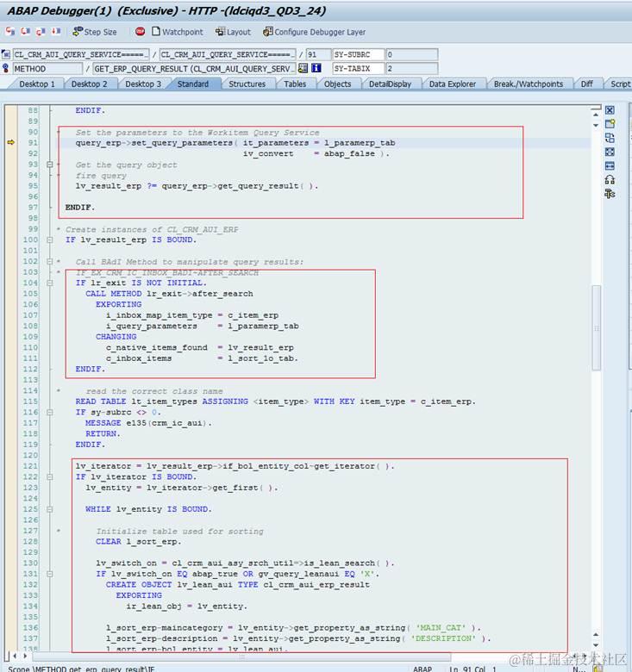Collapse the WHILE block at line 125
Screen dimensions: 632x672
click(x=50, y=509)
